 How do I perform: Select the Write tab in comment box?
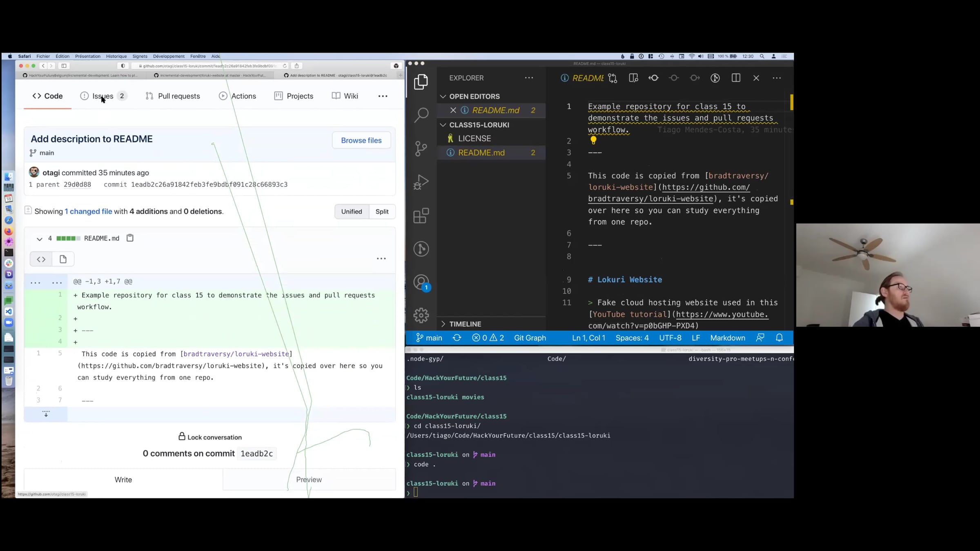123,480
